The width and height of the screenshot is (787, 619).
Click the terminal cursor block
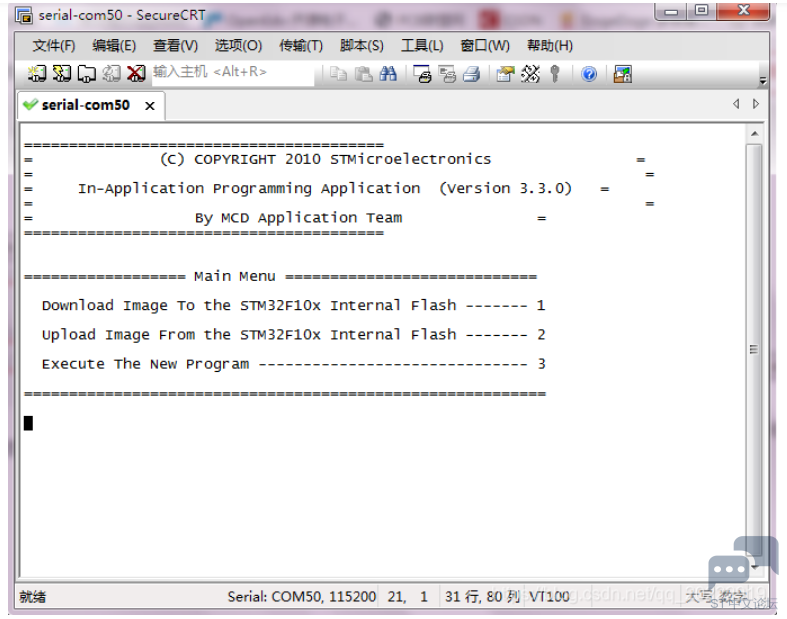29,423
